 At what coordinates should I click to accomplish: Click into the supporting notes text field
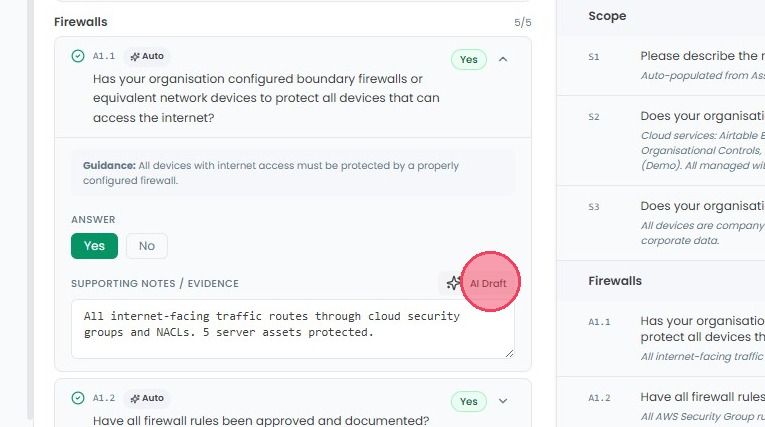[293, 329]
